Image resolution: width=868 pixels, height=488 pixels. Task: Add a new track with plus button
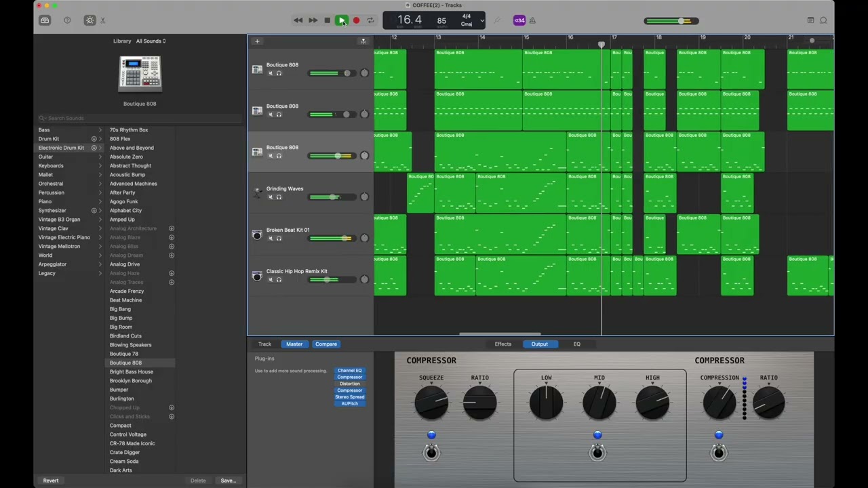[257, 41]
